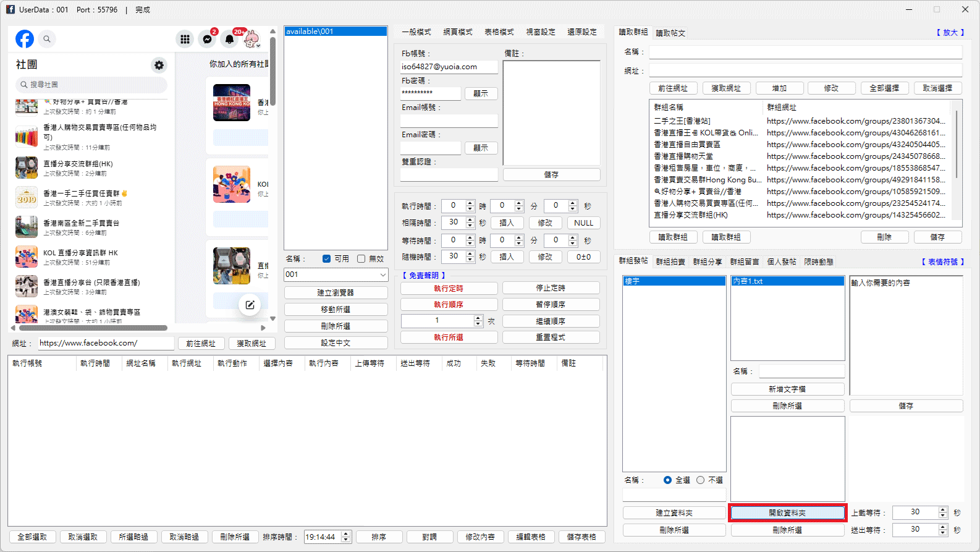Switch to the 讀取帖文 tab
980x552 pixels.
(670, 33)
